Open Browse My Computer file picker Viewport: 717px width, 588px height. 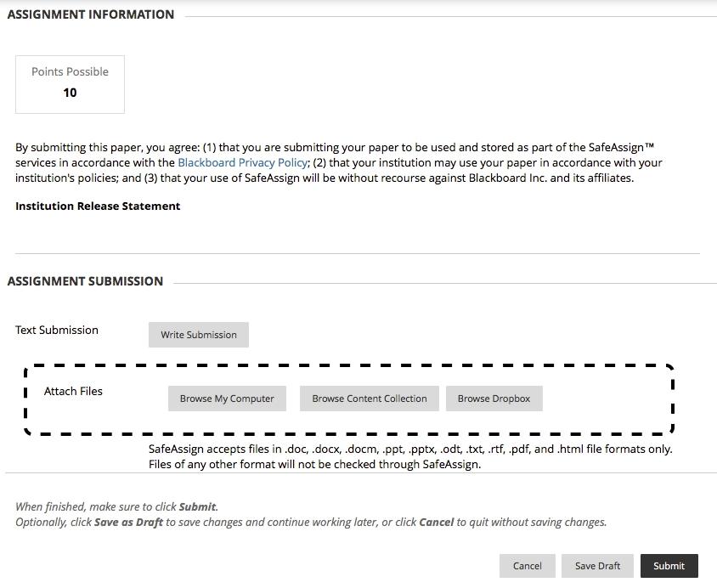(227, 399)
